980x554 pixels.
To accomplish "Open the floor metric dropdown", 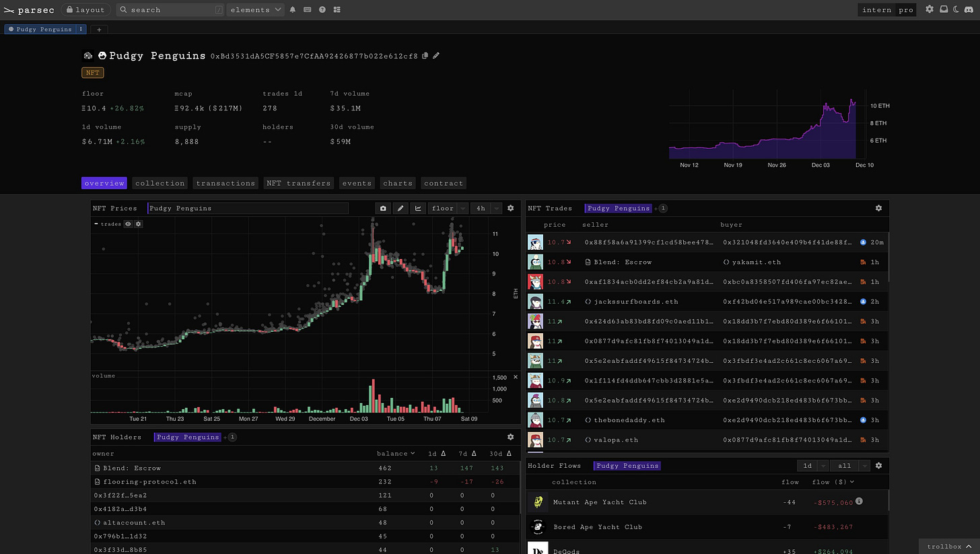I will click(x=448, y=208).
